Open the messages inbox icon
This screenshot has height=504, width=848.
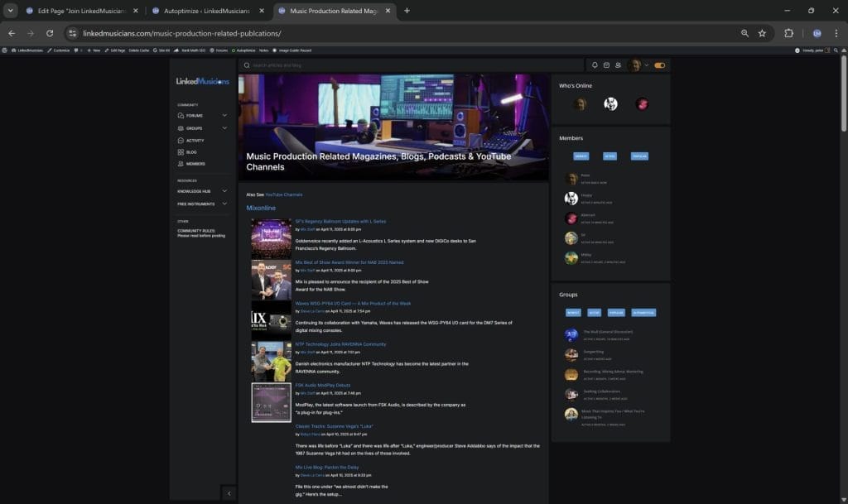click(x=606, y=65)
